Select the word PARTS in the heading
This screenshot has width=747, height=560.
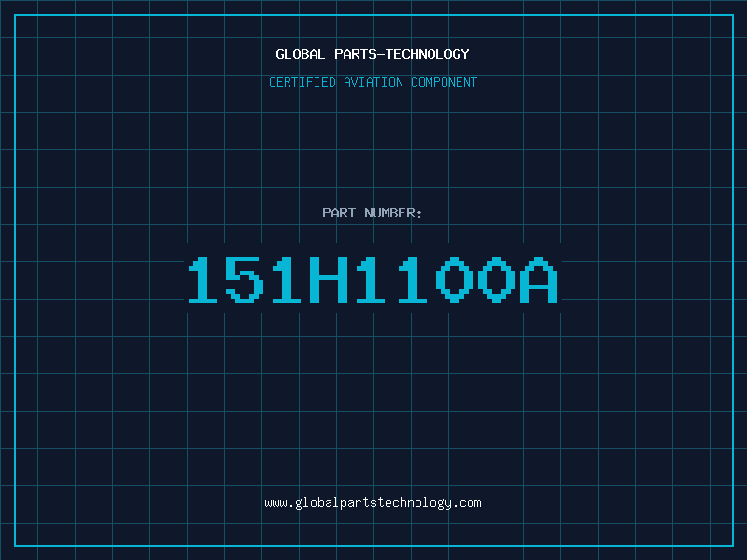(x=356, y=54)
